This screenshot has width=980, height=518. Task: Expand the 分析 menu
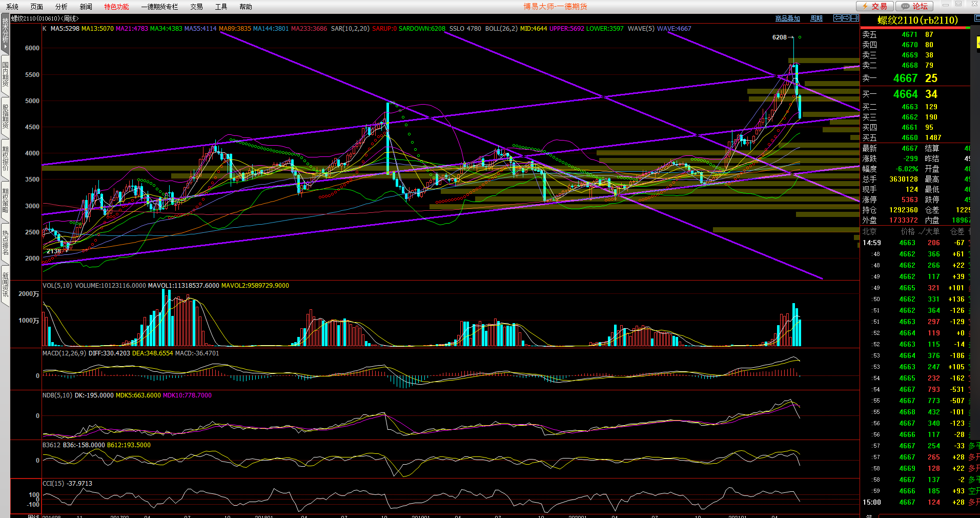[61, 7]
